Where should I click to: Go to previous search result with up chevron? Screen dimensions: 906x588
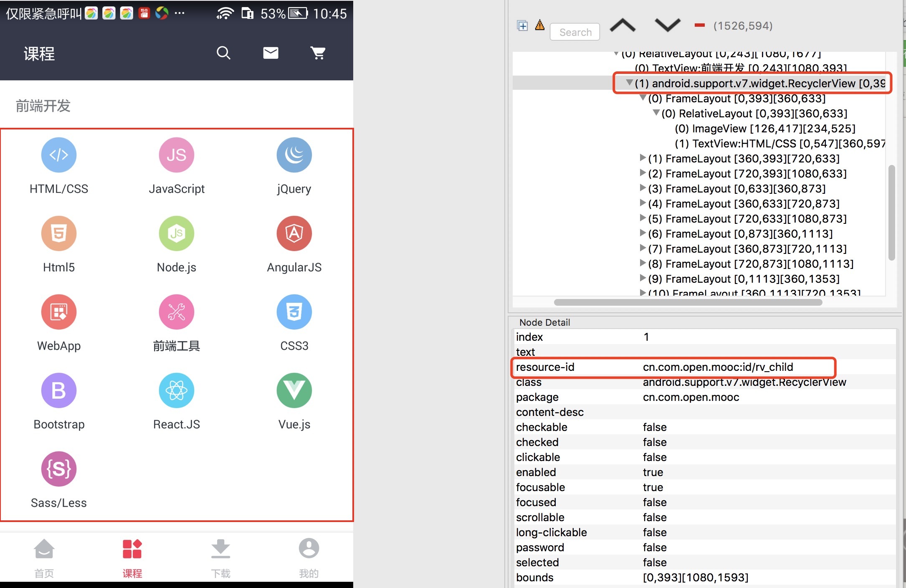(x=623, y=25)
